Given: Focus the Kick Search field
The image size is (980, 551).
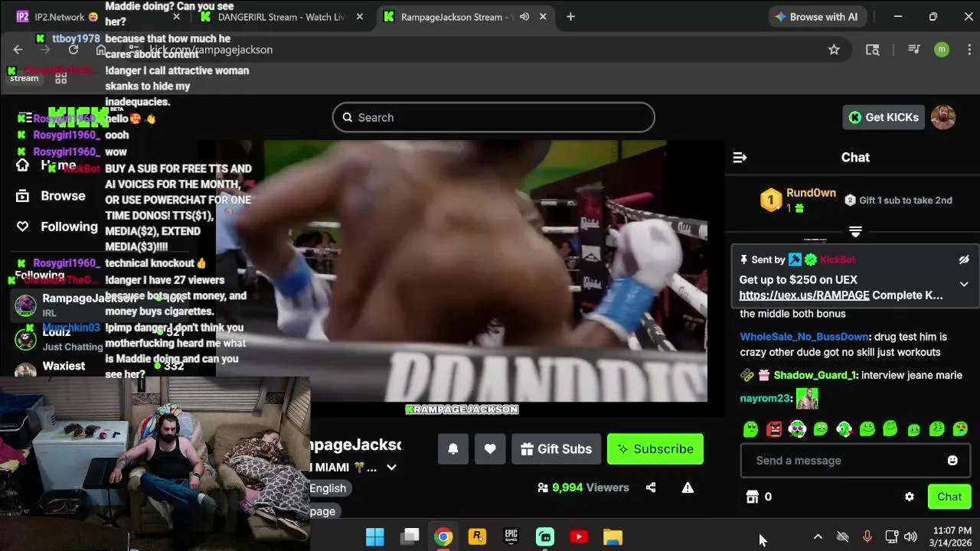Looking at the screenshot, I should tap(494, 117).
